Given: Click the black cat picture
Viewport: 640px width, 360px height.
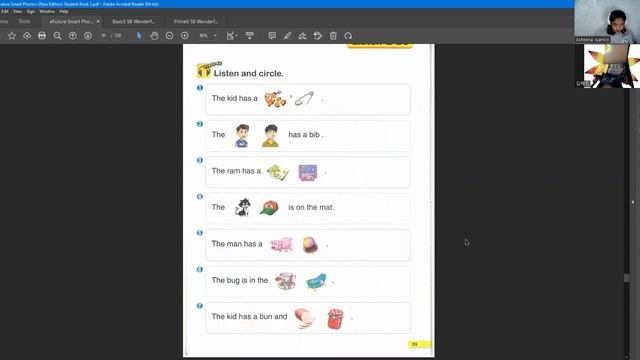Looking at the screenshot, I should tap(243, 207).
